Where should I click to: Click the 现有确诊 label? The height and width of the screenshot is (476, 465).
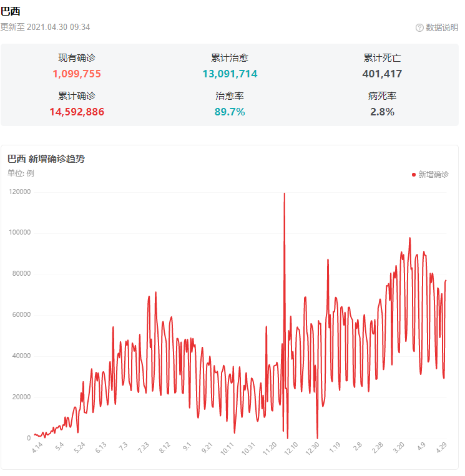pos(77,57)
